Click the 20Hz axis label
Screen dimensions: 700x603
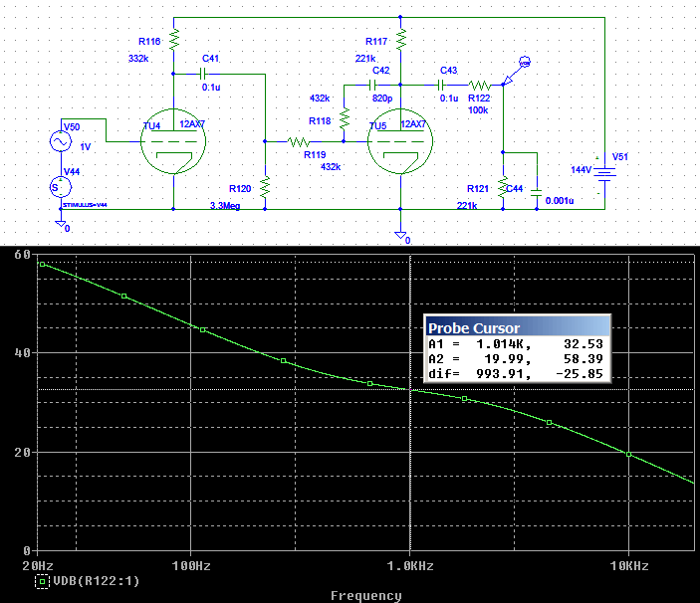tap(38, 566)
